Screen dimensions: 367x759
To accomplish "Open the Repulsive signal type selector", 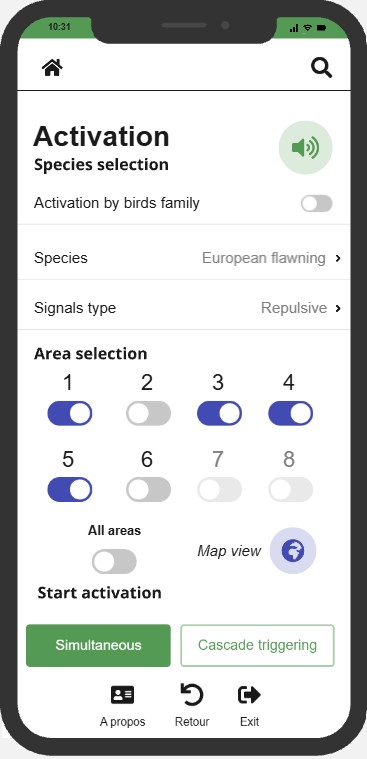I will click(x=294, y=308).
